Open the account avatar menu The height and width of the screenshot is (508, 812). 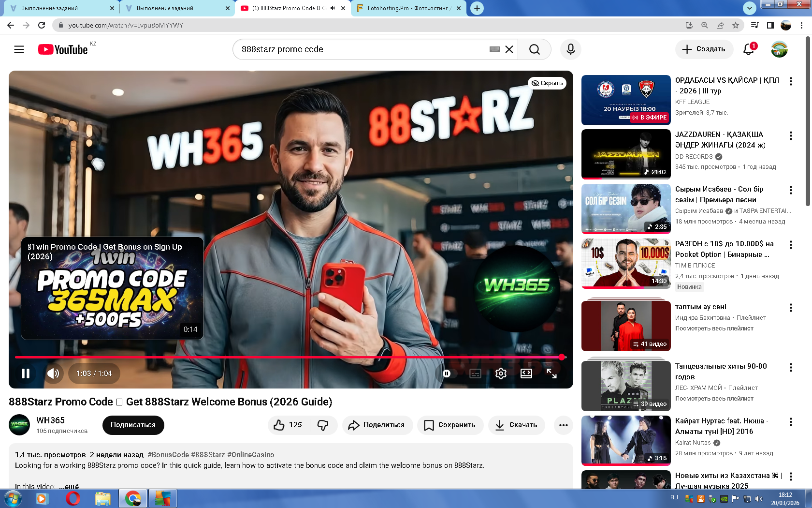click(779, 49)
